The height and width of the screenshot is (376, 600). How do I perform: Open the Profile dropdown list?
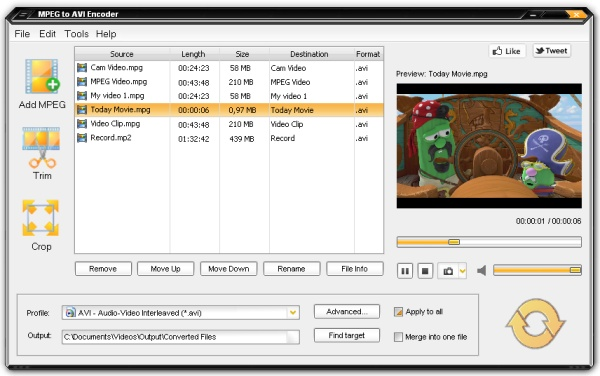tap(293, 313)
